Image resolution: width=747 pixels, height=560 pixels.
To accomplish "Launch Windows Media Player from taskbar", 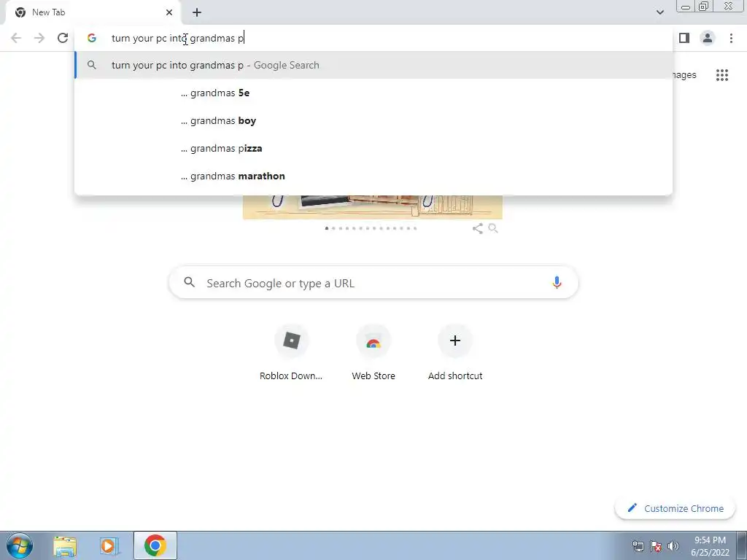I will click(109, 545).
